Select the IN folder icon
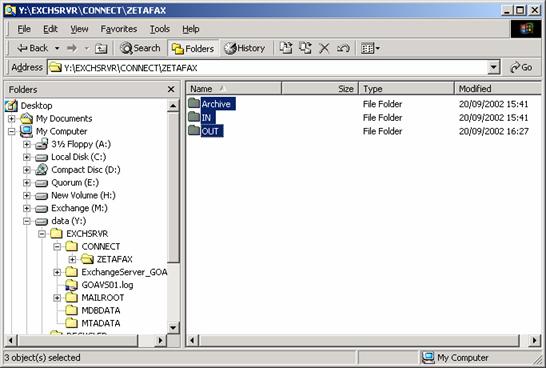 pyautogui.click(x=194, y=117)
